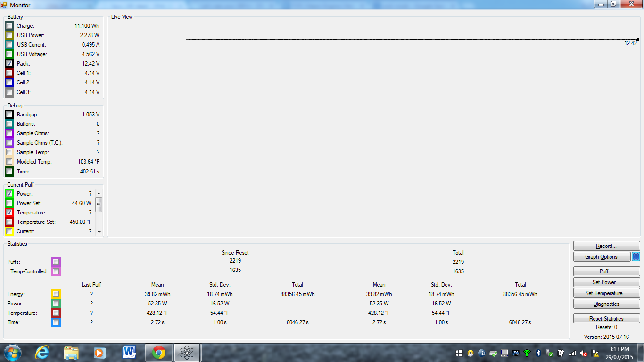Enable the USB Power checkbox
Viewport: 644px width, 362px height.
coord(9,35)
